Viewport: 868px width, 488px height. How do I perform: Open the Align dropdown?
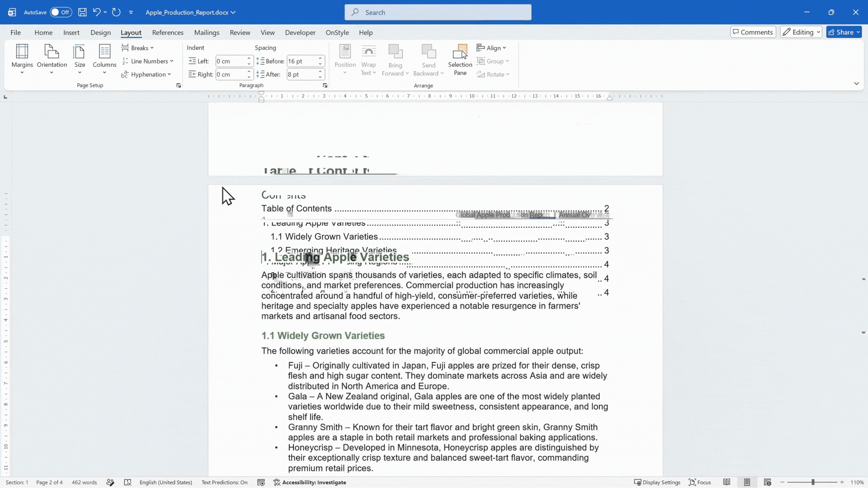[491, 48]
